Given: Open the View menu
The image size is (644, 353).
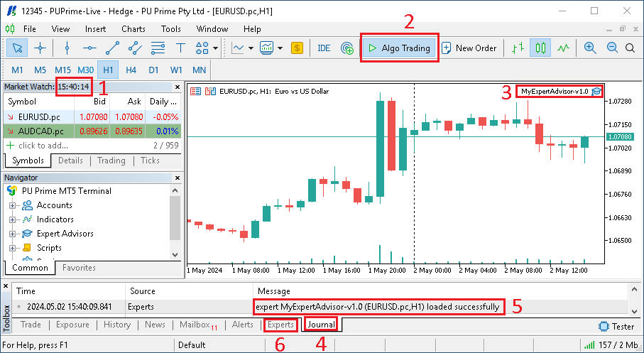Looking at the screenshot, I should coord(60,29).
